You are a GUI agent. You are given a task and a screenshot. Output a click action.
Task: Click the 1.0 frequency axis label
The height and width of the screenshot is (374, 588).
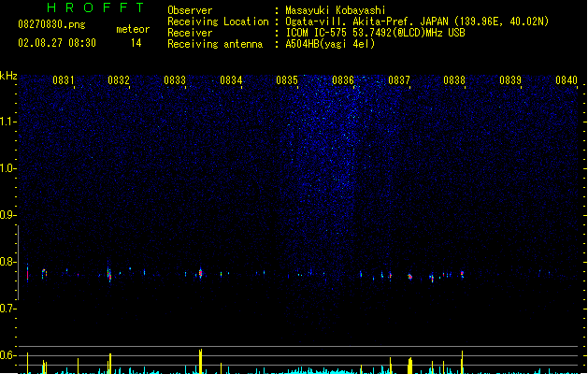pyautogui.click(x=7, y=168)
